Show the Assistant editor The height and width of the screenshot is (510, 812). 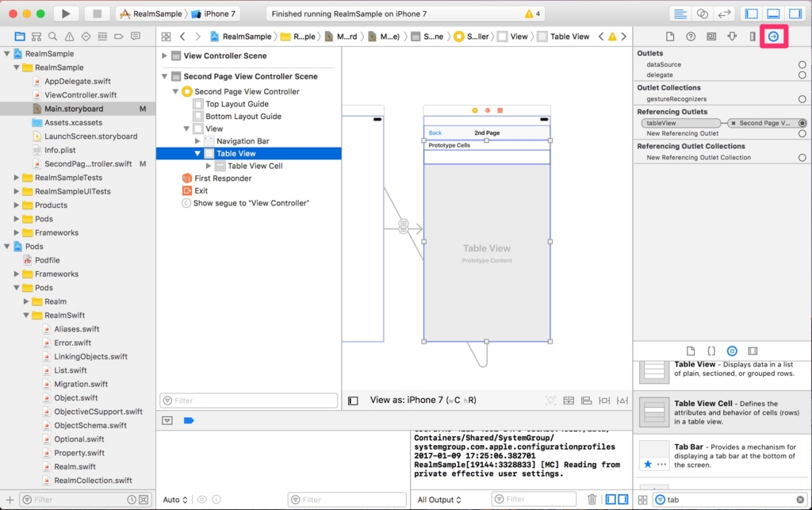703,14
